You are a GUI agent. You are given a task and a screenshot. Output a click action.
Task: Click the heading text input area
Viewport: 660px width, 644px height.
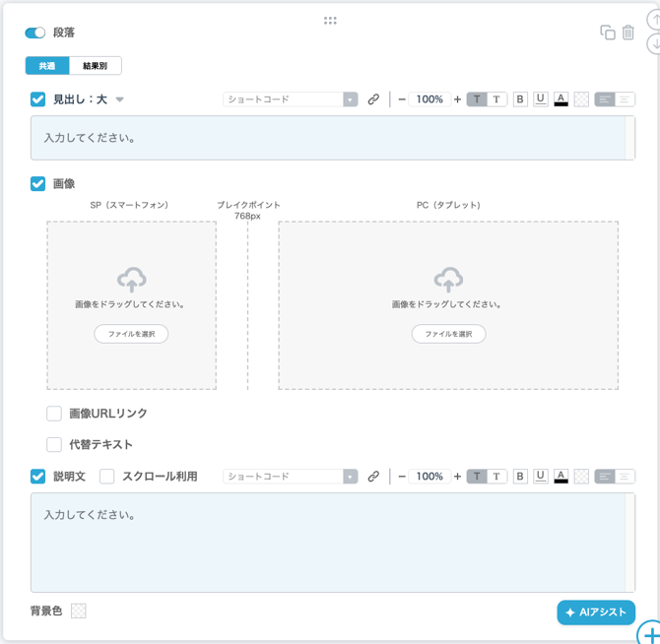tap(333, 138)
